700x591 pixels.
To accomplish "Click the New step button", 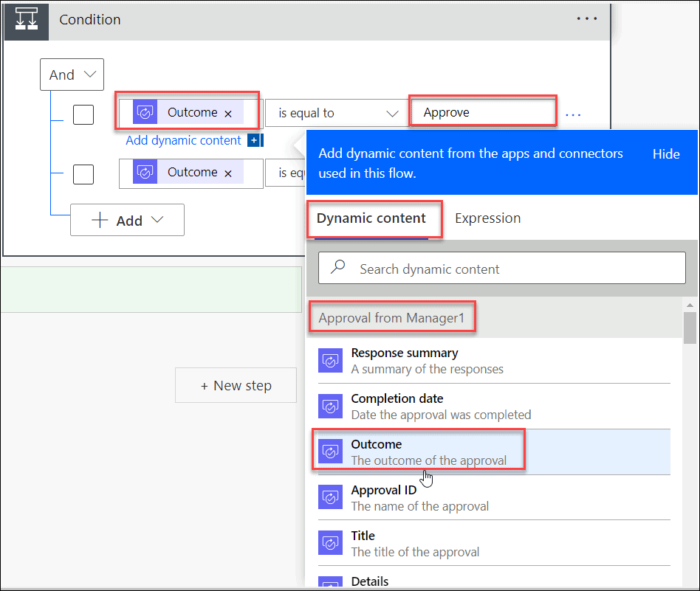I will pyautogui.click(x=236, y=385).
